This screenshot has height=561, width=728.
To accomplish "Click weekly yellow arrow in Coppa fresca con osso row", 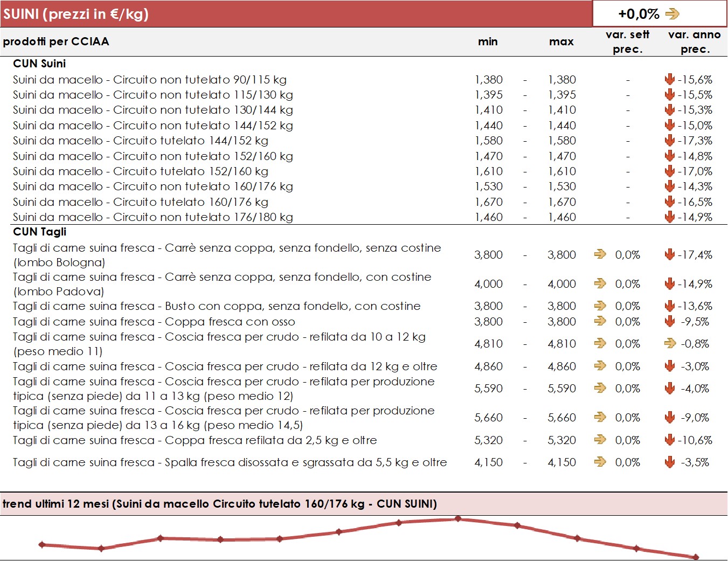I will pos(600,321).
